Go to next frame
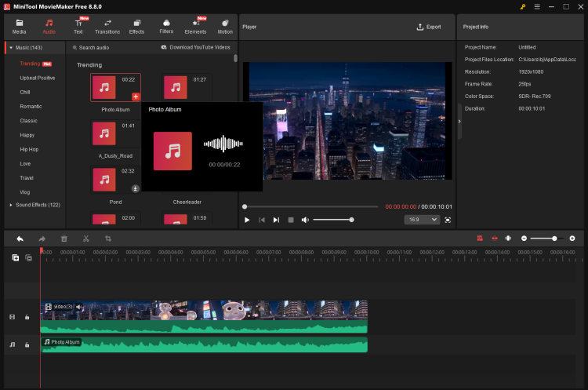The image size is (588, 390). coord(276,220)
